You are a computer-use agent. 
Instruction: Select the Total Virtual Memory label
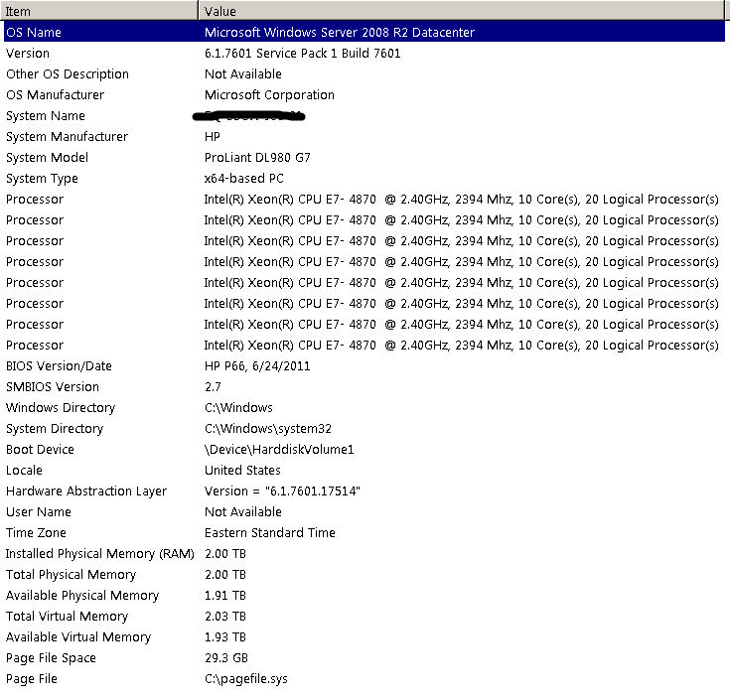pyautogui.click(x=67, y=618)
